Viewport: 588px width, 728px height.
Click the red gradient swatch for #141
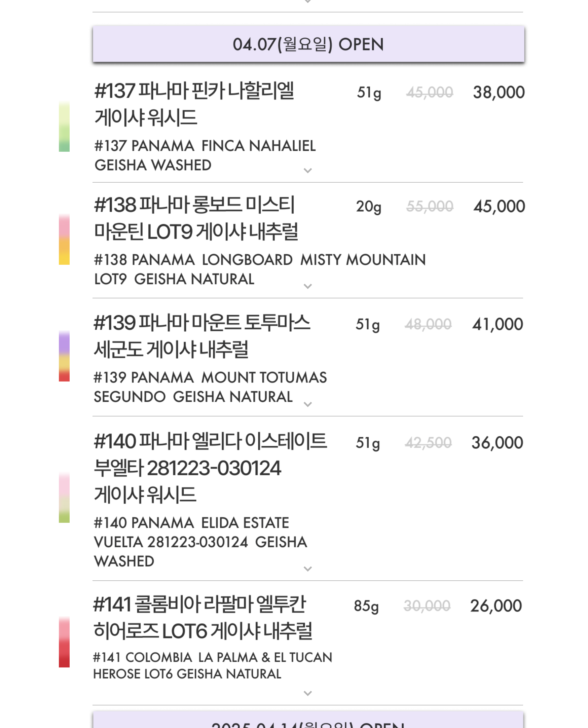pos(64,642)
